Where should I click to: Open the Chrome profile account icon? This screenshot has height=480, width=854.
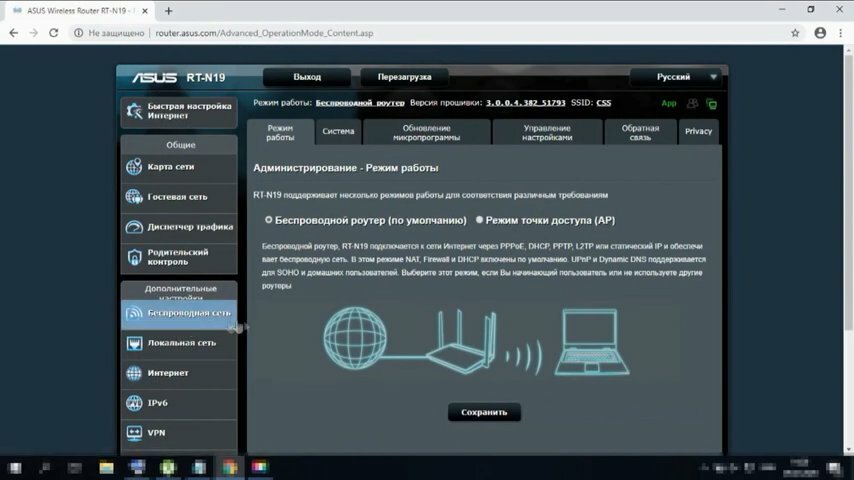pos(820,33)
